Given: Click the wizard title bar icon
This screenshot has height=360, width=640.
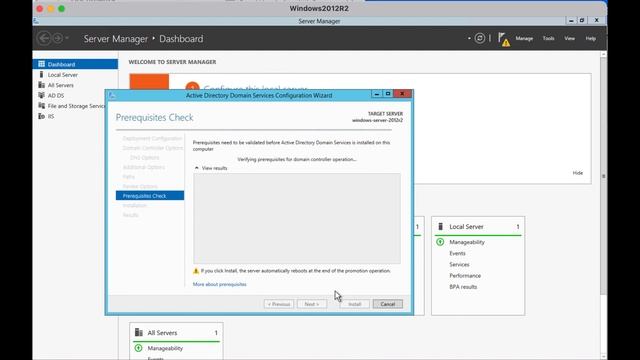Looking at the screenshot, I should (112, 95).
